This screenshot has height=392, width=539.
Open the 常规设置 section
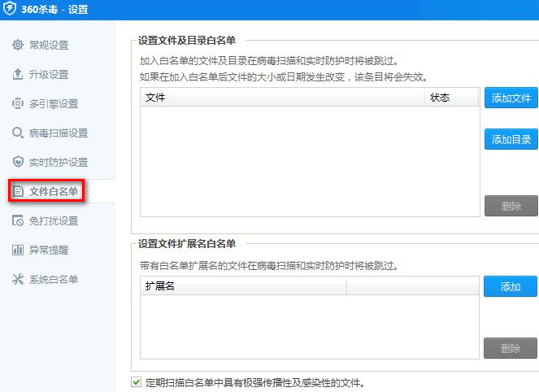coord(49,45)
